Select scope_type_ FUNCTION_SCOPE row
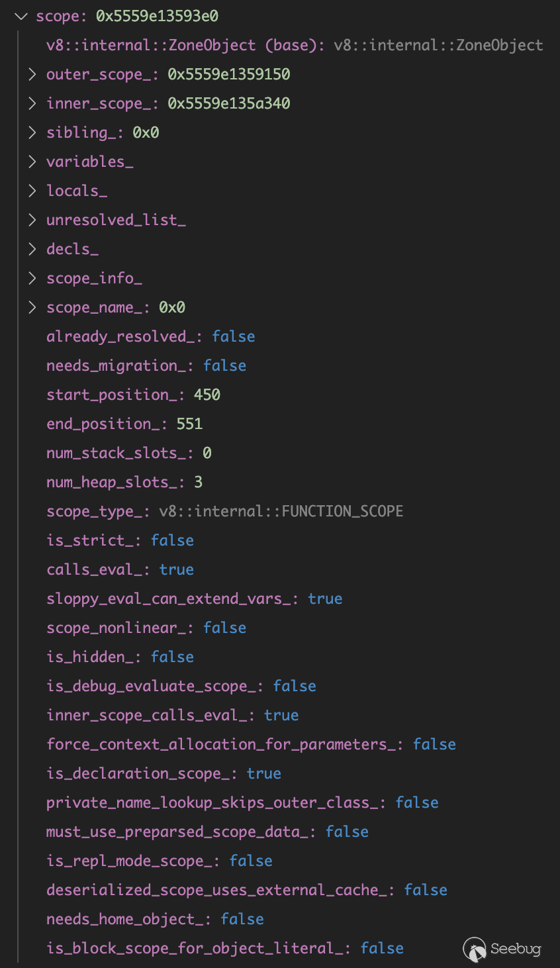Screen dimensions: 560x968 pos(224,511)
